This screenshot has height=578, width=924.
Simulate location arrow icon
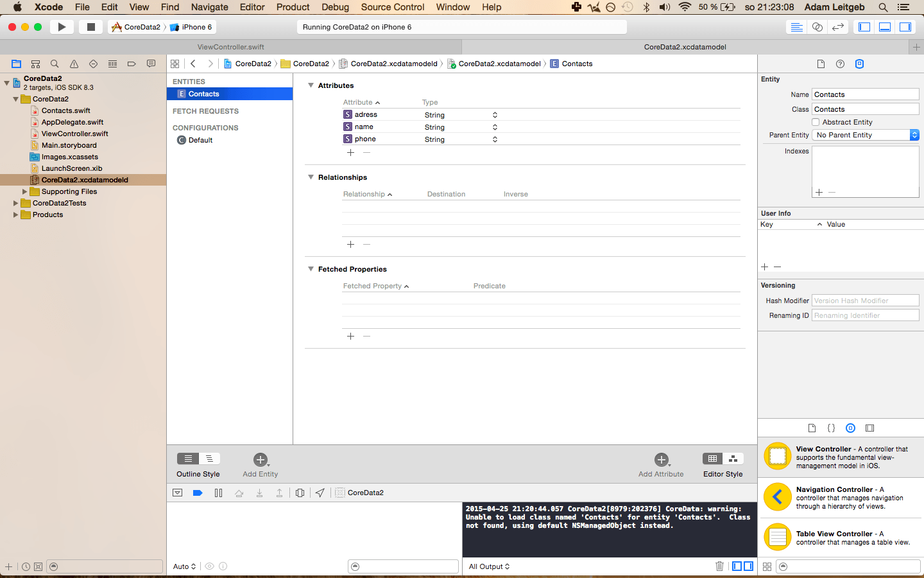point(320,493)
